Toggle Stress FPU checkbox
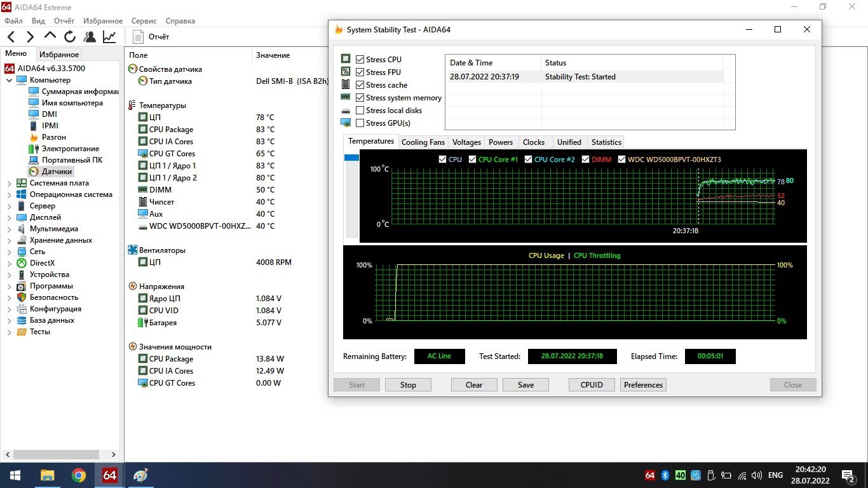 click(360, 72)
